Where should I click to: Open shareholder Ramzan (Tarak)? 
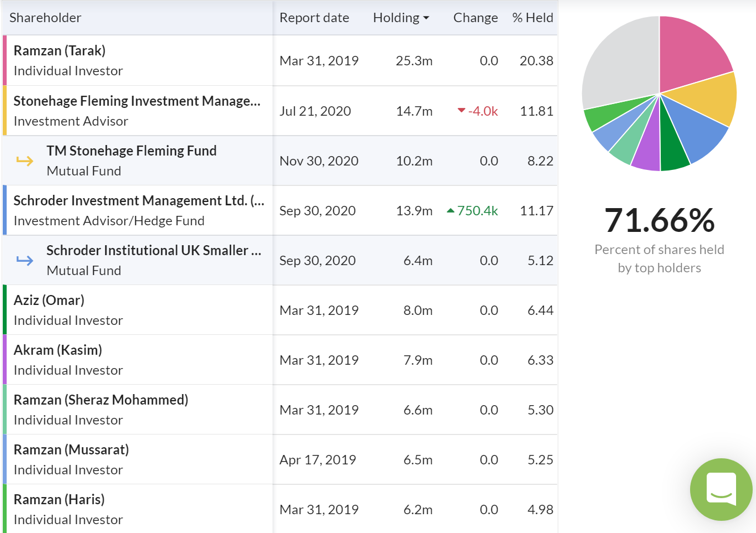59,50
